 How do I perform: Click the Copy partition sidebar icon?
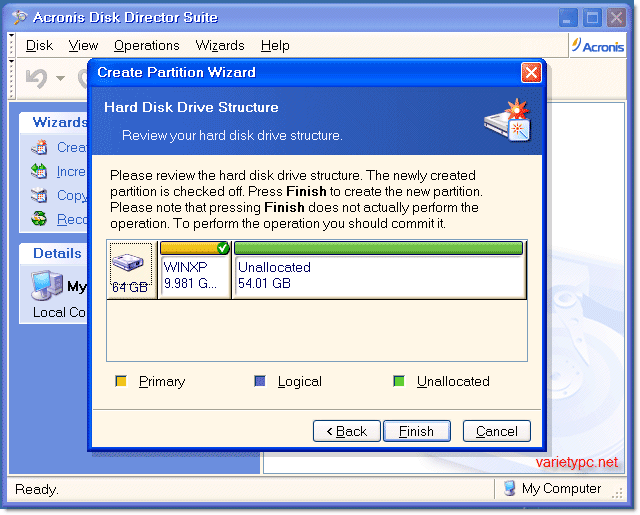click(x=39, y=195)
